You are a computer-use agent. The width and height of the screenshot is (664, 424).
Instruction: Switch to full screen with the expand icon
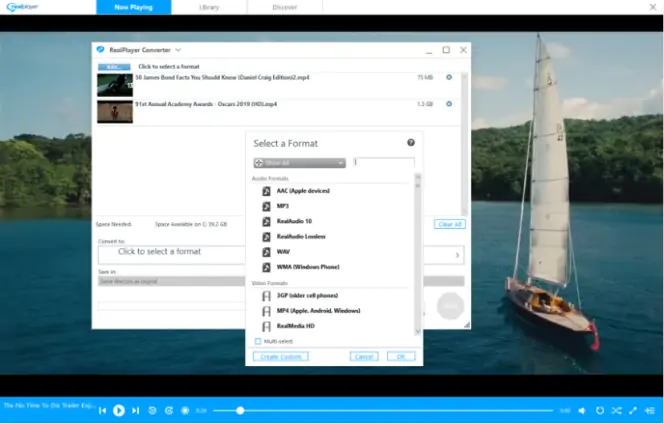click(633, 410)
